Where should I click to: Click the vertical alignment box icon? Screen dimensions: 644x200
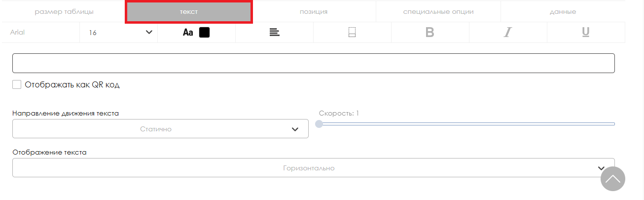click(x=352, y=33)
